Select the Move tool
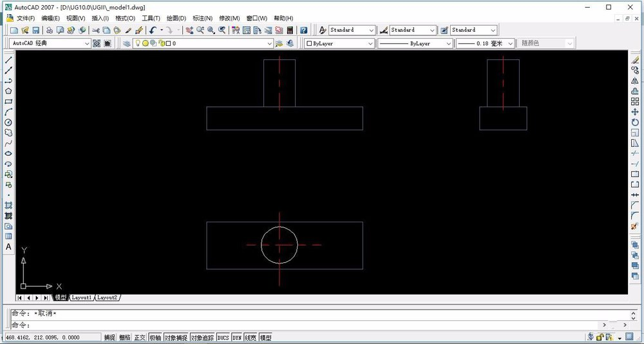This screenshot has height=344, width=644. point(635,112)
